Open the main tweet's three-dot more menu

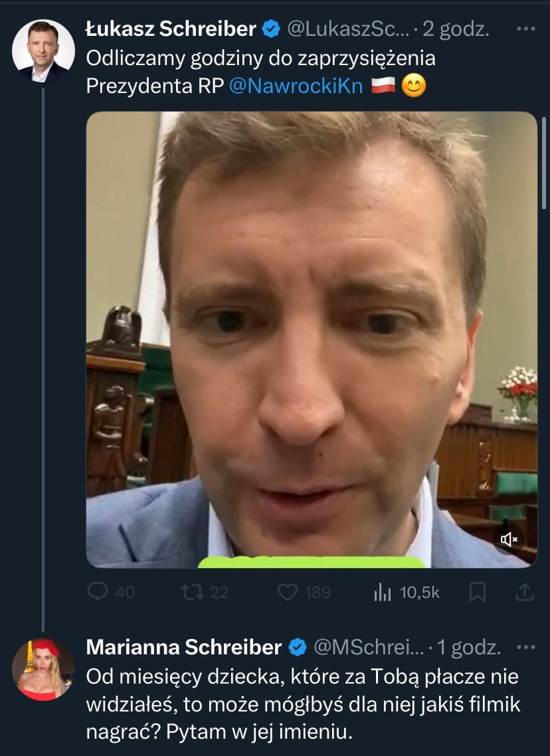(525, 29)
